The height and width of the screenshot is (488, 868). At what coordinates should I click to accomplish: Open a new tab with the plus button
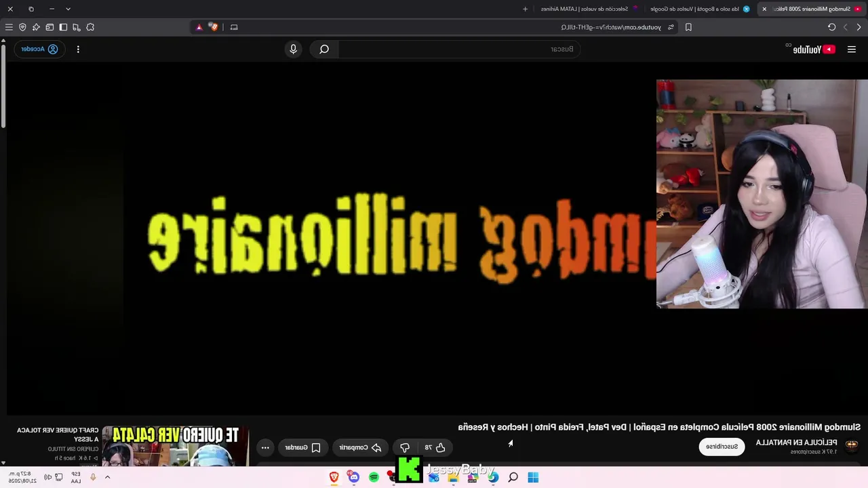[x=525, y=9]
